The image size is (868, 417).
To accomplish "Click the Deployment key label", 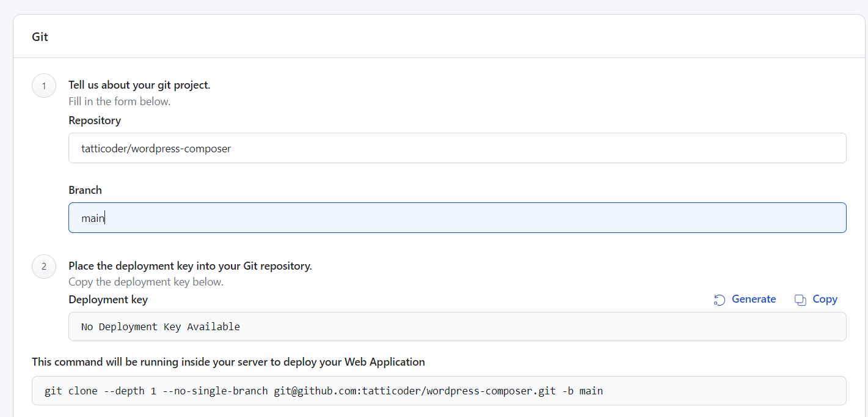I will [108, 300].
